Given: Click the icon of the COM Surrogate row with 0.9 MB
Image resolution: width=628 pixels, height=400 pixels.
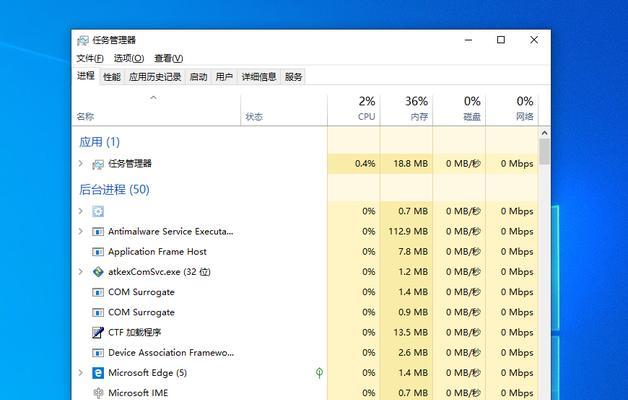Looking at the screenshot, I should [98, 312].
